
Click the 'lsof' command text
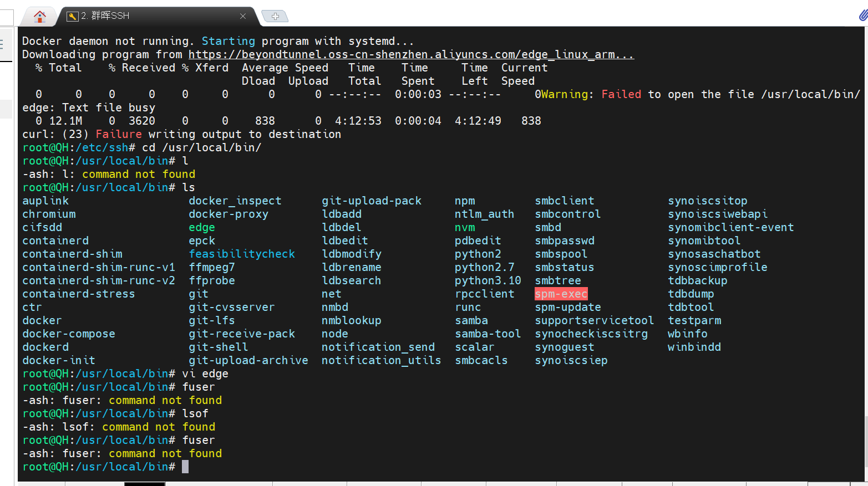click(195, 413)
